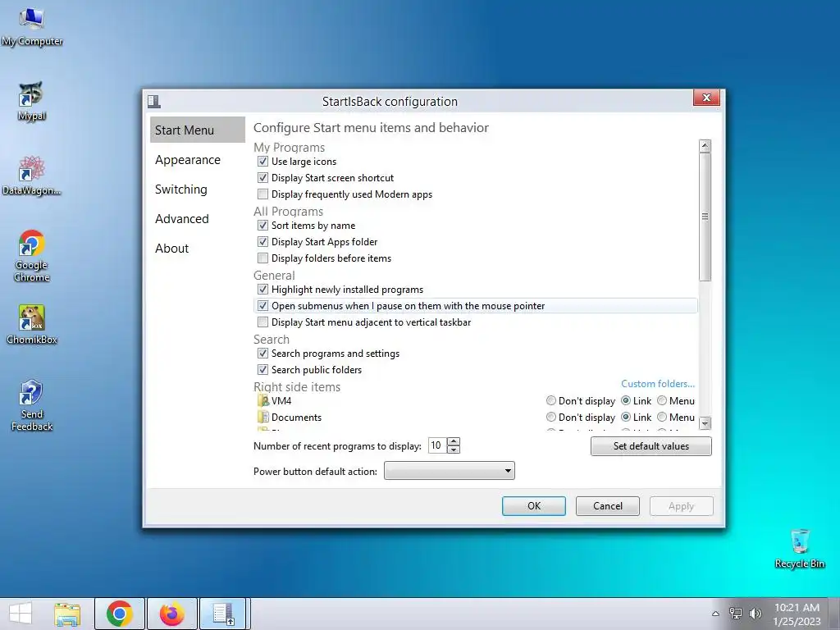840x630 pixels.
Task: Open the Advanced section
Action: pyautogui.click(x=181, y=218)
